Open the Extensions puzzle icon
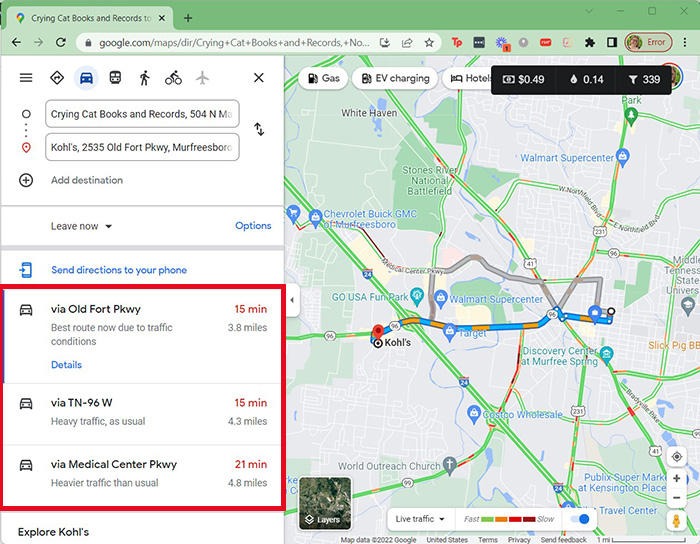Image resolution: width=700 pixels, height=544 pixels. [590, 42]
